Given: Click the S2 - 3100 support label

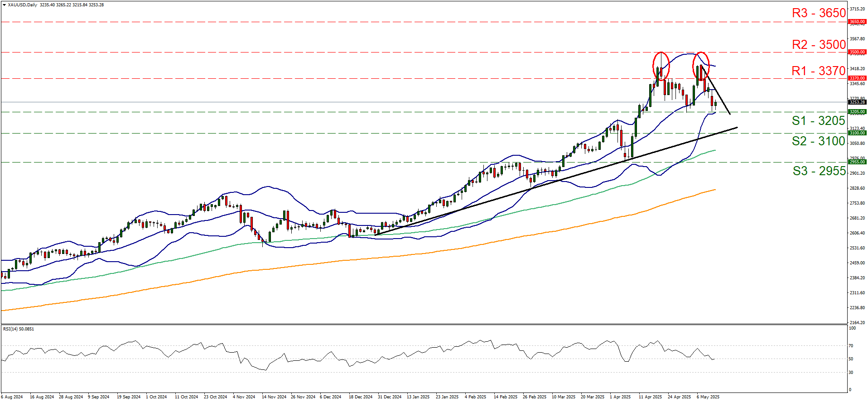Looking at the screenshot, I should tap(818, 141).
